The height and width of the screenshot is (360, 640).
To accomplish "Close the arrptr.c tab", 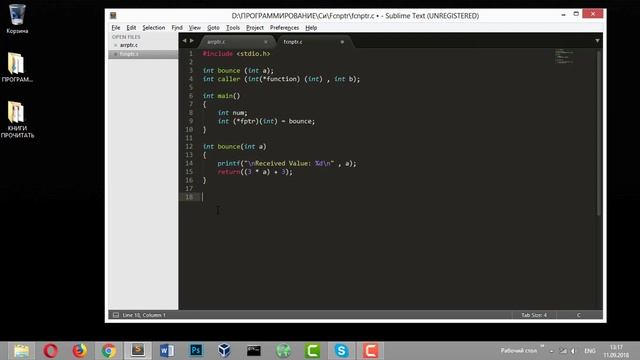I will pyautogui.click(x=266, y=42).
